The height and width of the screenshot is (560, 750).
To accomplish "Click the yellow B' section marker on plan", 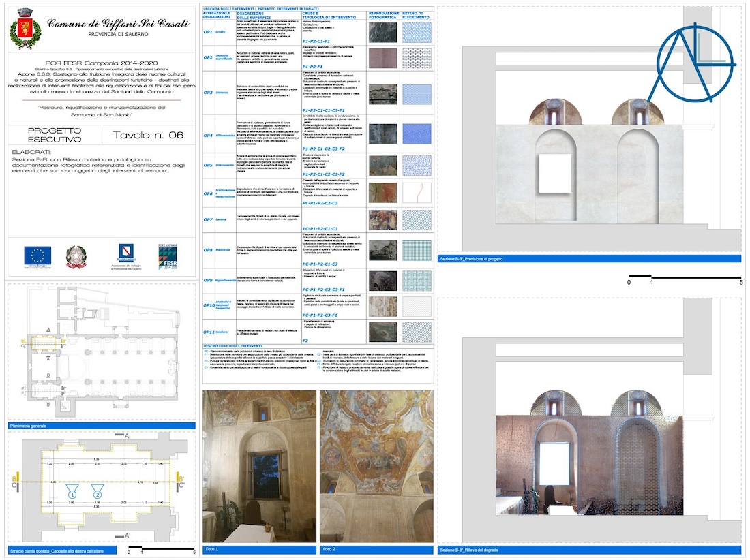I will (x=178, y=478).
